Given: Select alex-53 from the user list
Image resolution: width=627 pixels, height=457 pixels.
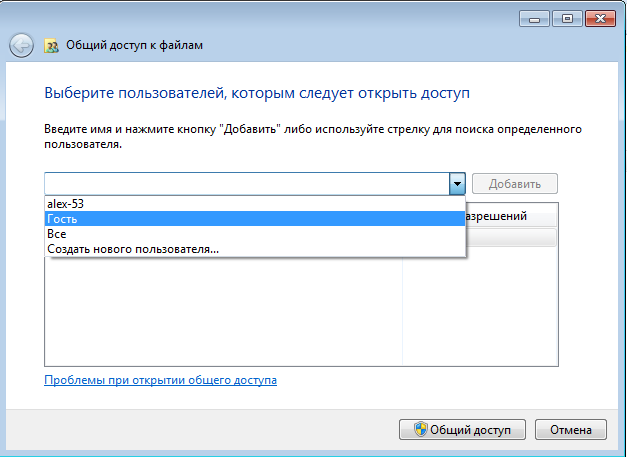Looking at the screenshot, I should coord(255,204).
